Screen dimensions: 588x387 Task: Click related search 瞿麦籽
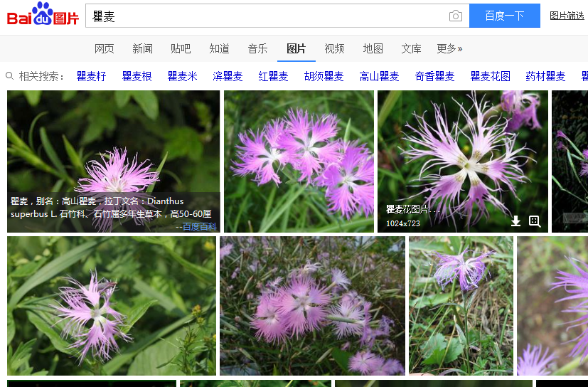(x=92, y=76)
